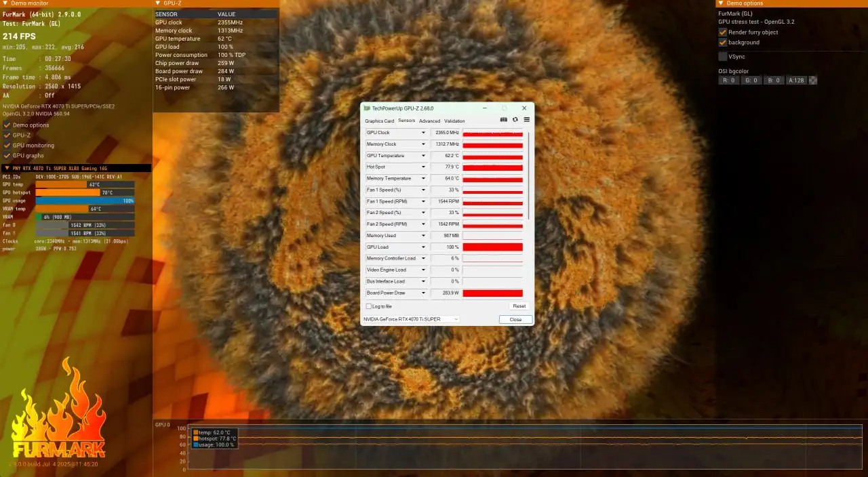
Task: Open the Advanced tab in GPU-Z
Action: [429, 121]
